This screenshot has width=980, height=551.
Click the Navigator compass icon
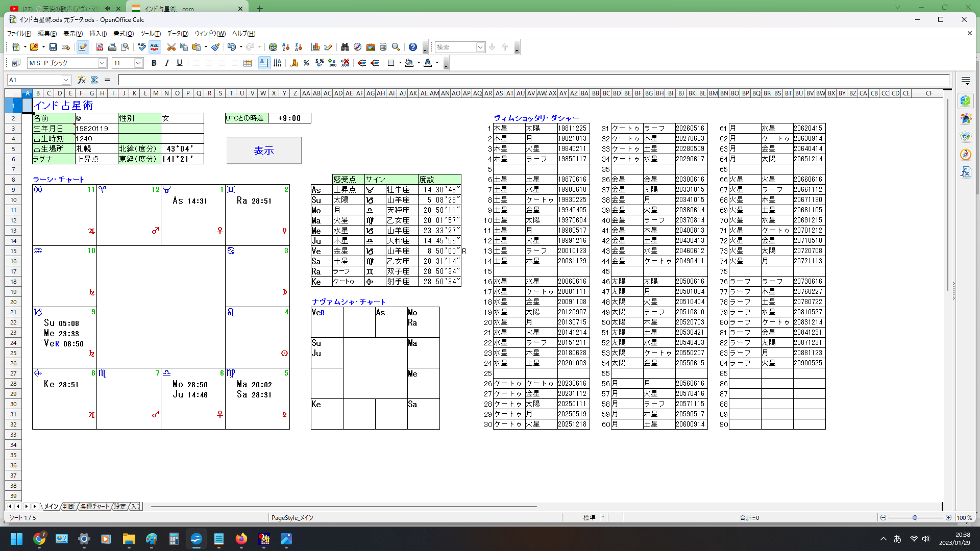click(357, 47)
